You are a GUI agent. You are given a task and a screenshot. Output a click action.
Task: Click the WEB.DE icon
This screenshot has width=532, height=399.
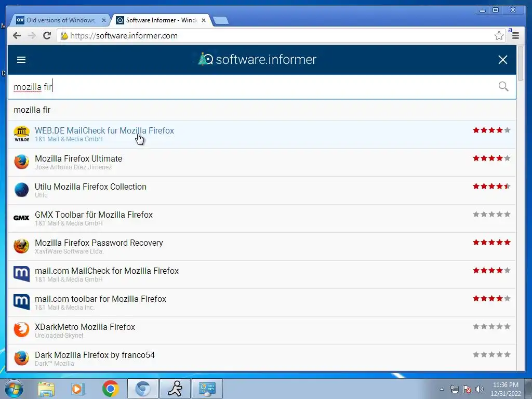point(21,134)
